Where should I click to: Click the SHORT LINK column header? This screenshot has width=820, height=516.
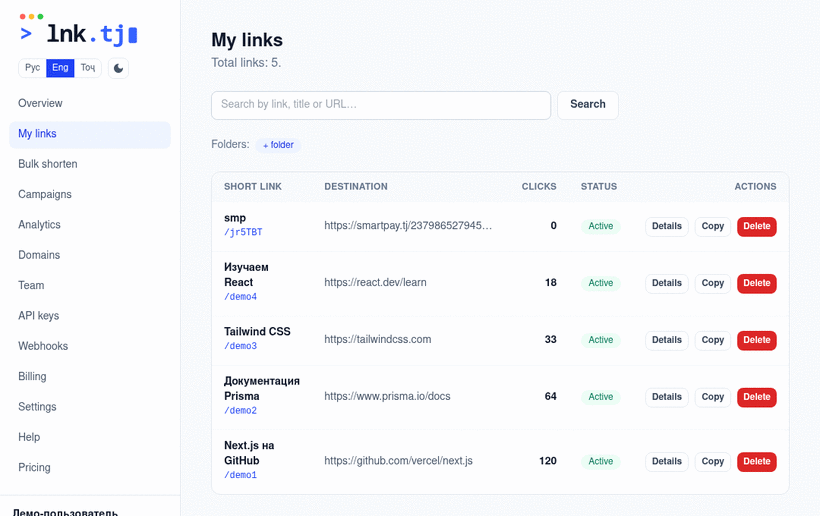(x=253, y=187)
